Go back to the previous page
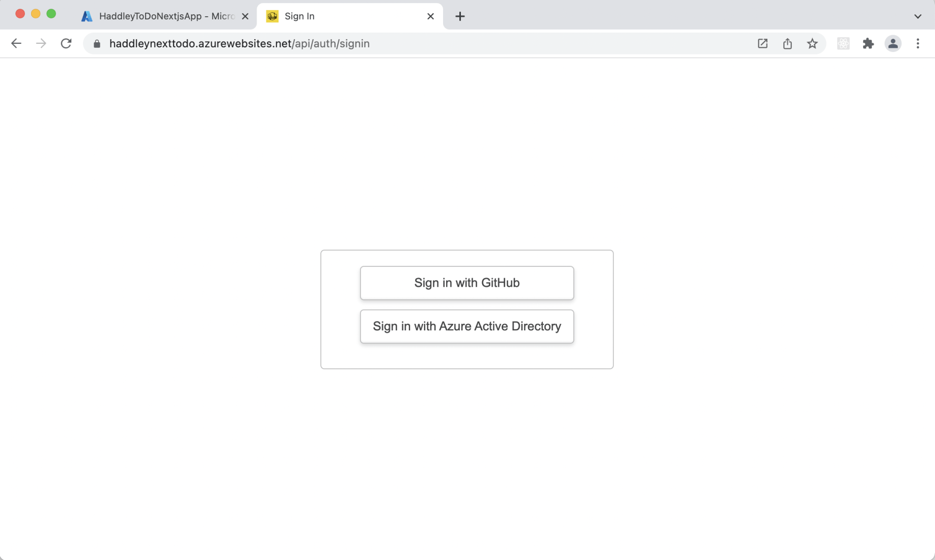 pos(16,44)
